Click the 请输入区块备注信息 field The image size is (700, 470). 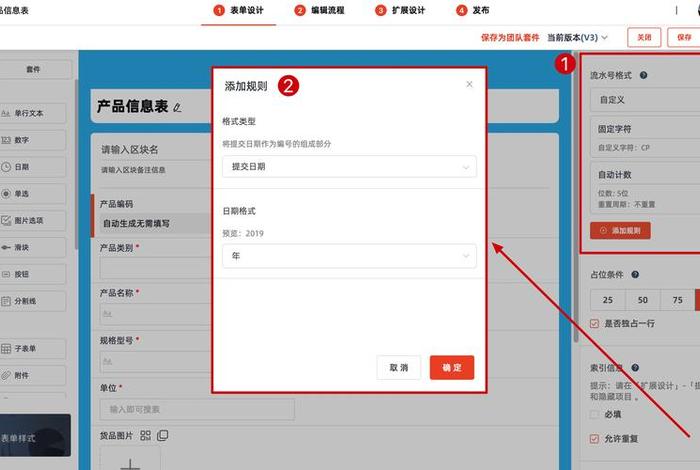click(133, 170)
